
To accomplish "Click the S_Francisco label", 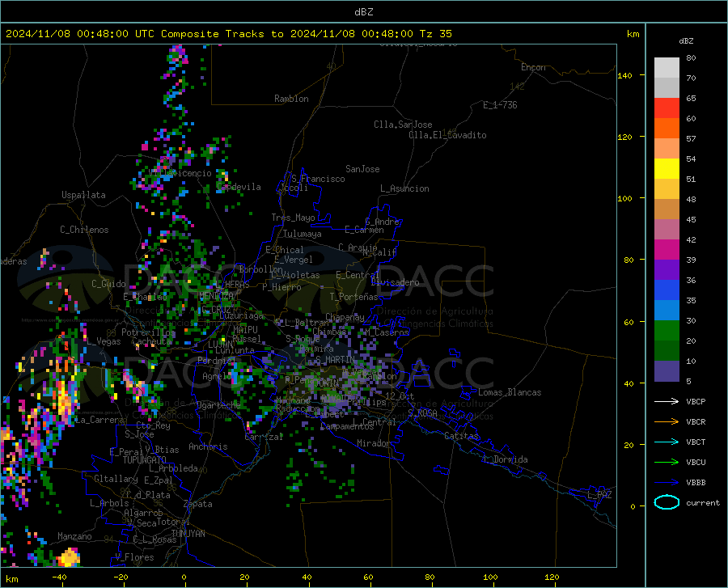I will point(318,179).
